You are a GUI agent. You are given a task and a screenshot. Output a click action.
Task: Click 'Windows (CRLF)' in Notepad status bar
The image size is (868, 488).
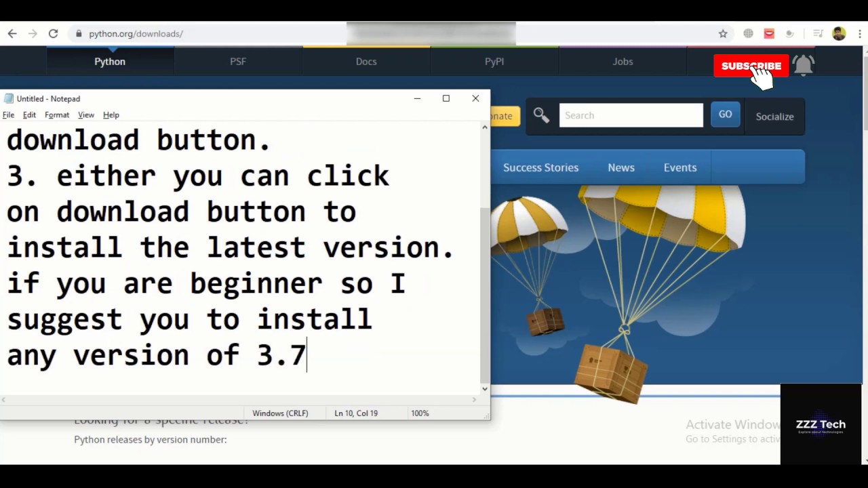tap(280, 413)
